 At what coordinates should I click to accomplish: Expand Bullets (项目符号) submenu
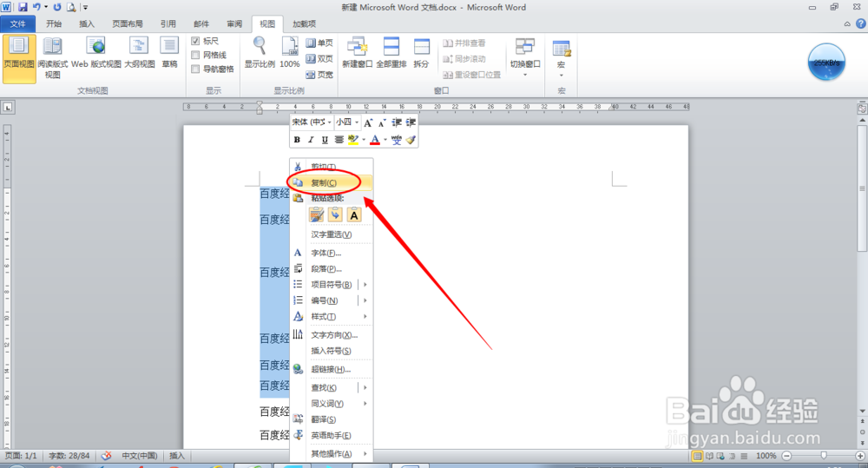pyautogui.click(x=365, y=285)
